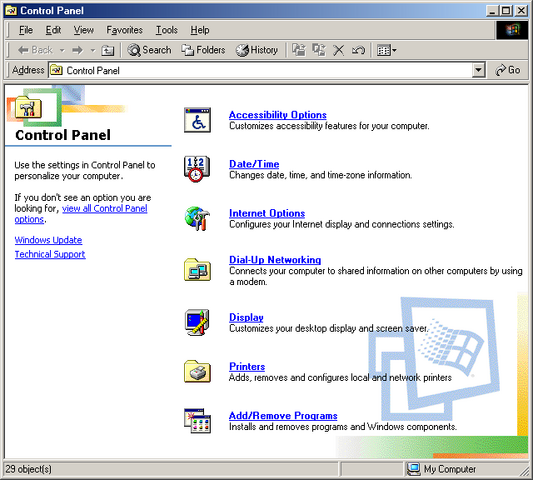Click the large Control Panel heading icon
Screen dimensions: 533x480
click(29, 108)
